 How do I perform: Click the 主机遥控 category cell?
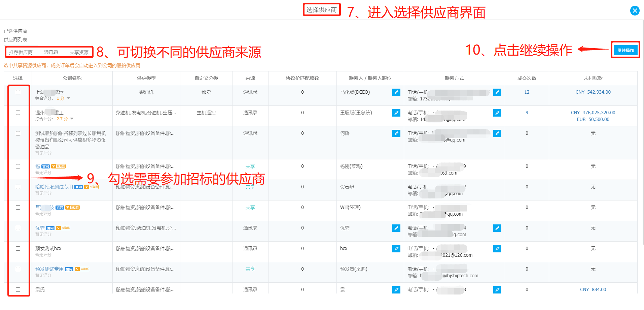tap(206, 113)
